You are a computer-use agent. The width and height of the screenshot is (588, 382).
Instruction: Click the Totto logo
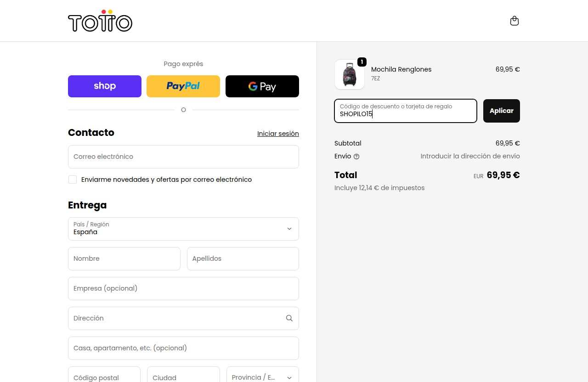100,21
